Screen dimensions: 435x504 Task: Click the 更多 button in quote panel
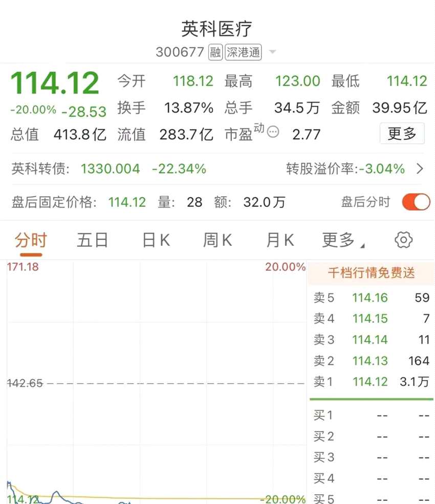coord(402,133)
